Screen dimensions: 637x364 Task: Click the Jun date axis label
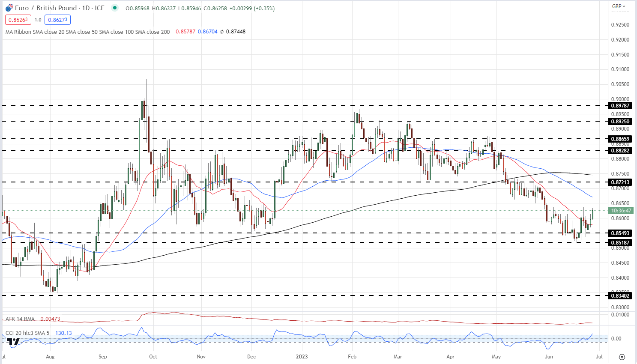tap(549, 357)
